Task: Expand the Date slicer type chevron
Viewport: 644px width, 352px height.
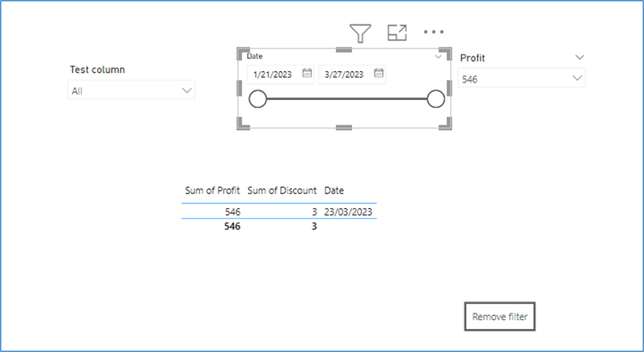Action: (438, 57)
